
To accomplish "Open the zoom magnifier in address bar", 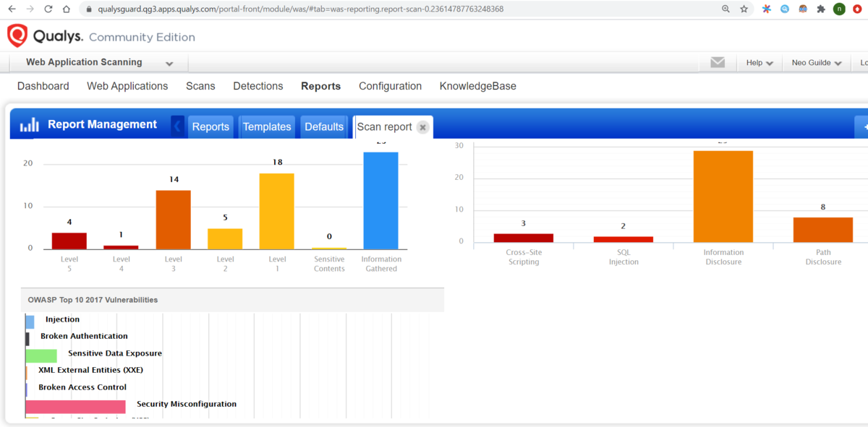I will [726, 9].
